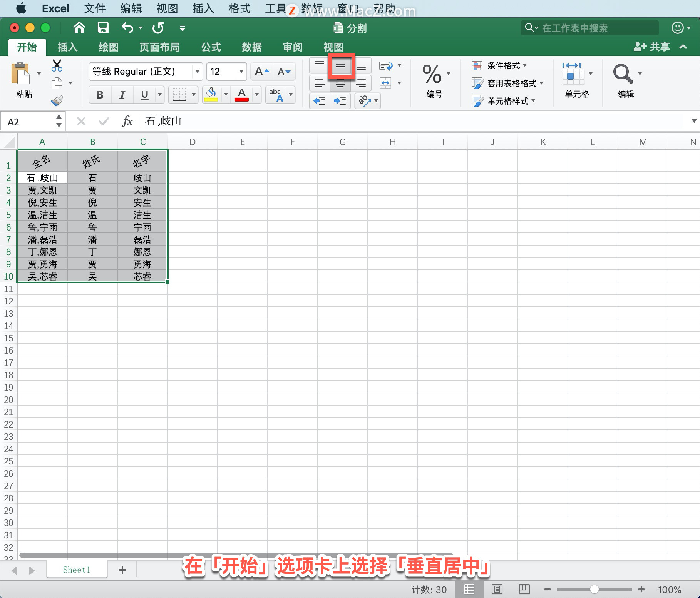Viewport: 700px width, 598px height.
Task: Click the Cells insert icon
Action: point(573,74)
